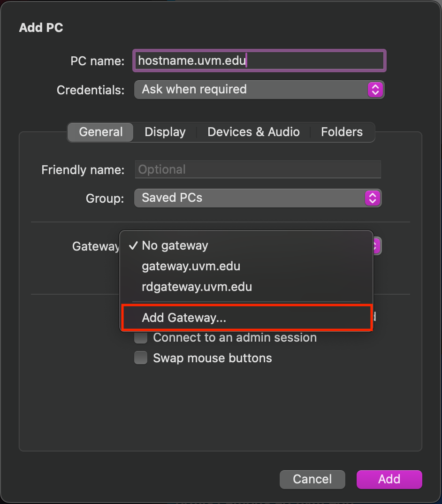Click the PC name text field

coord(259,61)
